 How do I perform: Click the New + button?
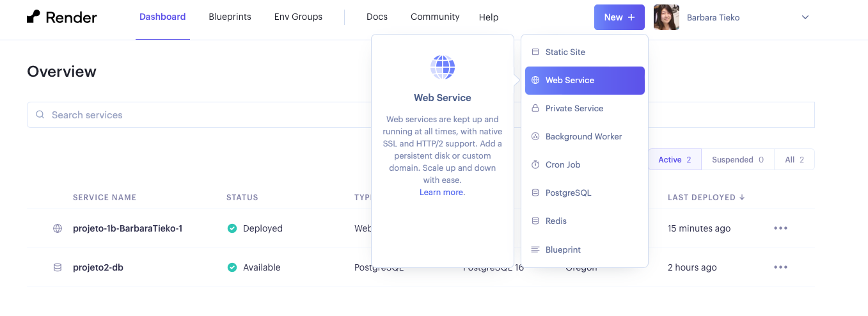pos(619,17)
